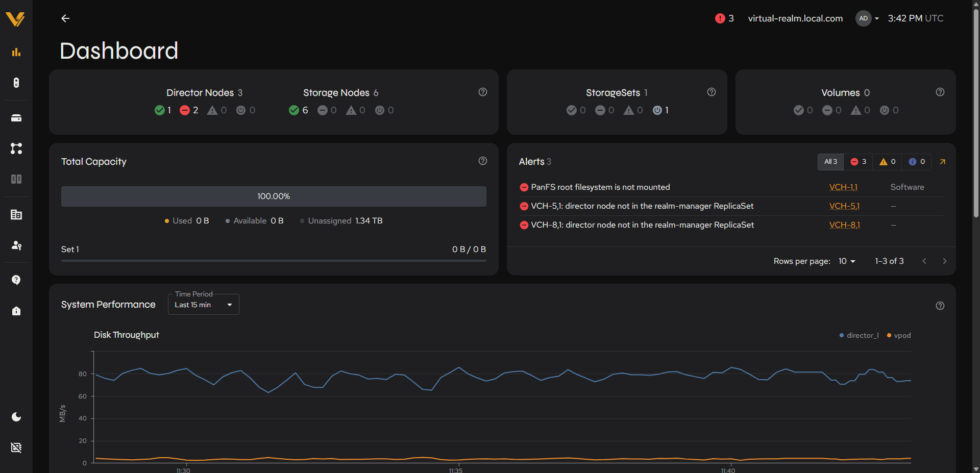This screenshot has width=980, height=473.
Task: Filter alerts by warning severity
Action: pyautogui.click(x=887, y=162)
